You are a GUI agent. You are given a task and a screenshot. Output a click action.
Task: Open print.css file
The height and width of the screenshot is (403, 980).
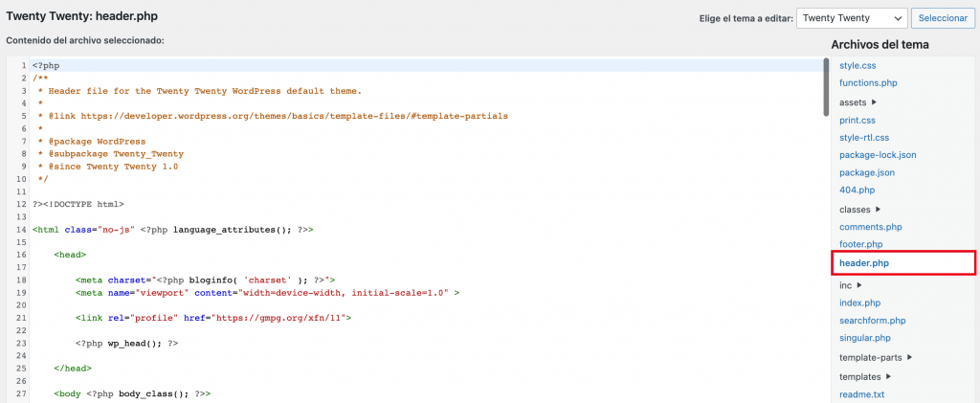click(857, 120)
